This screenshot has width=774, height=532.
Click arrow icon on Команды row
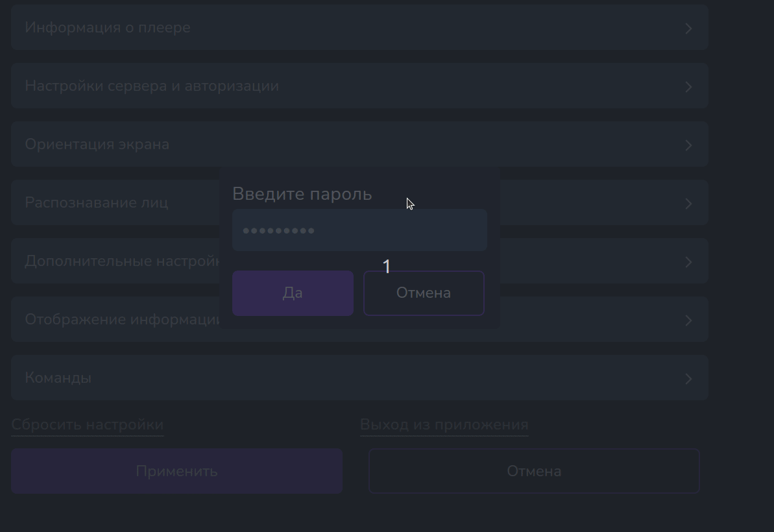pos(688,379)
